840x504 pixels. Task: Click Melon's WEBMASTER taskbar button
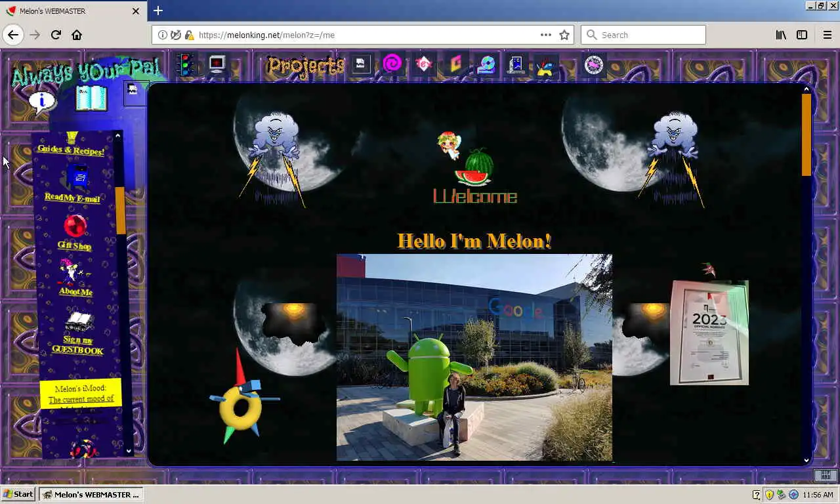point(91,494)
